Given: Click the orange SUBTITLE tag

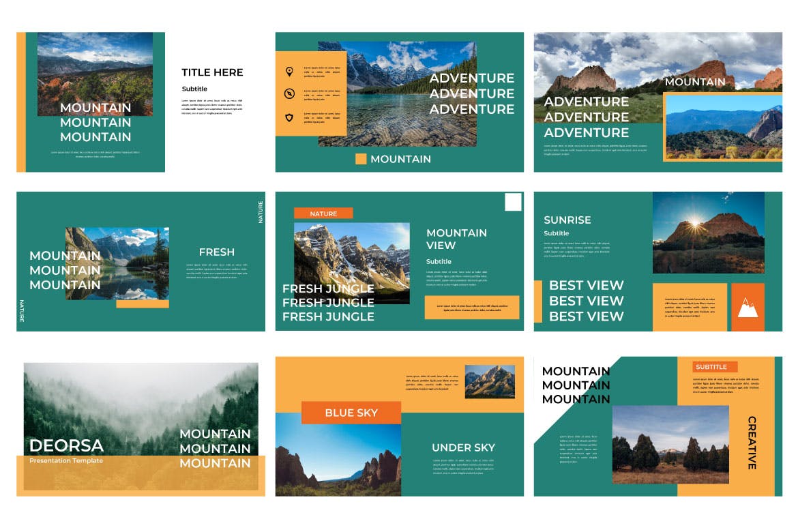Looking at the screenshot, I should (715, 367).
